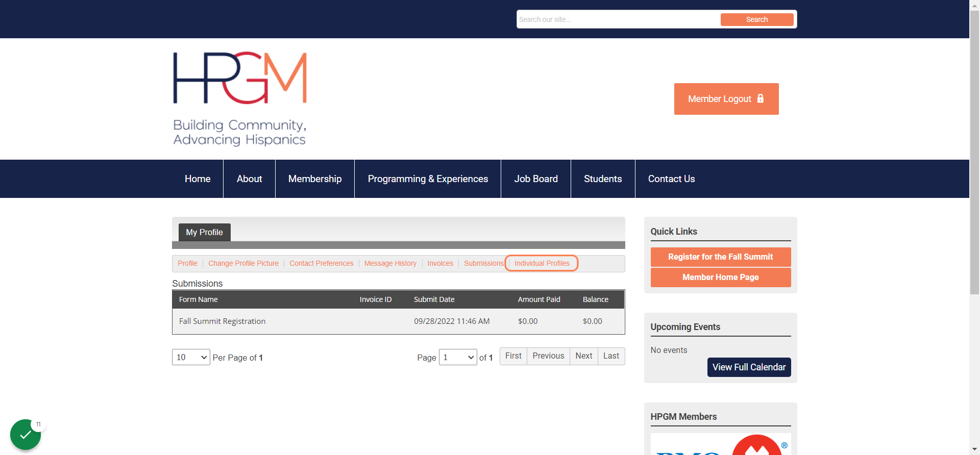Click the green checkmark widget icon
Screen dimensions: 980x455
tap(26, 435)
